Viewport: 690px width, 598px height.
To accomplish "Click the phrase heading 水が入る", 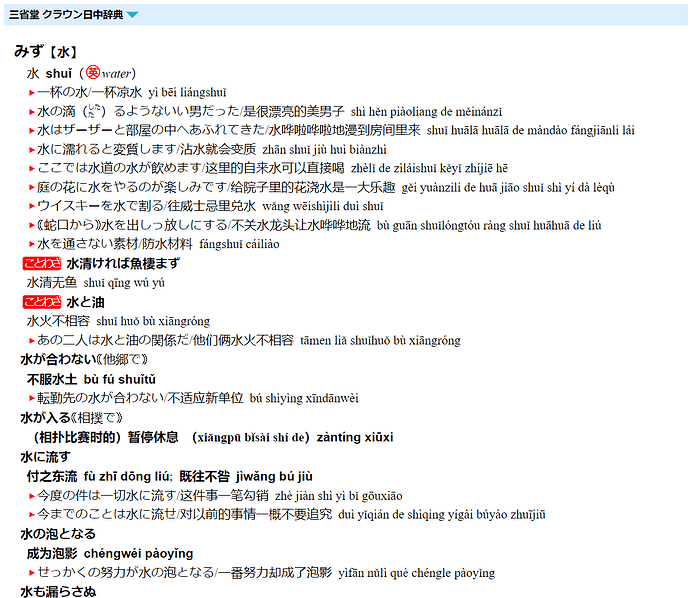I will (x=45, y=418).
